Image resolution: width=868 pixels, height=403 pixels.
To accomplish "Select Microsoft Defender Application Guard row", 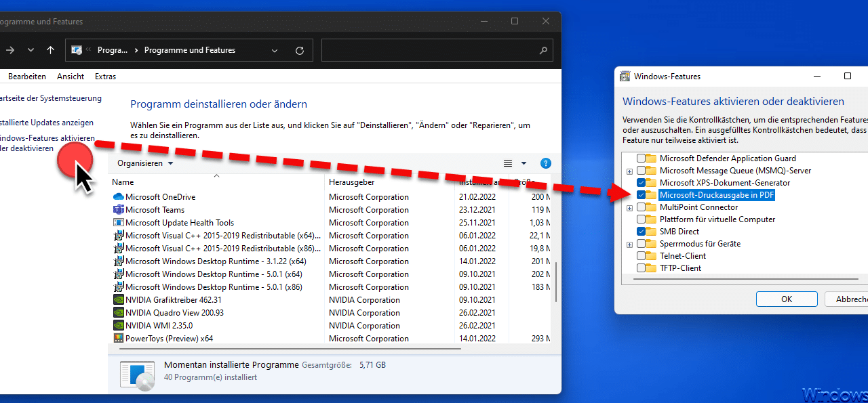I will (x=728, y=158).
